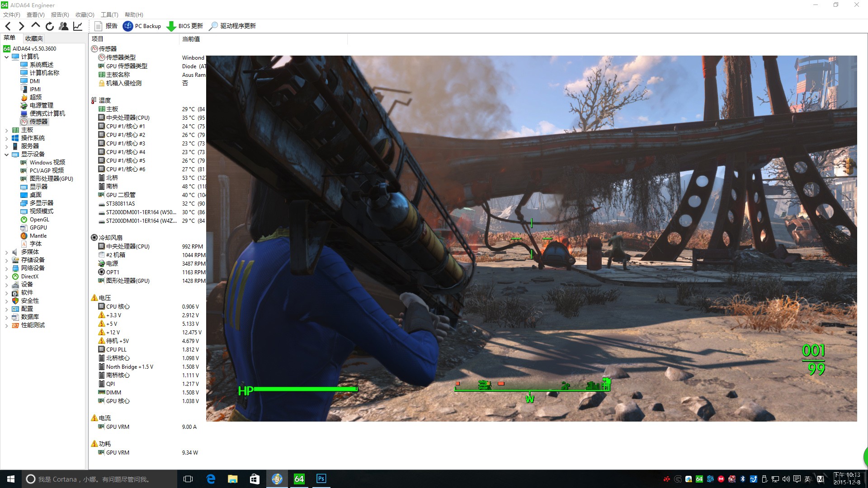Collapse the 显示设备 tree node
868x488 pixels.
coord(6,155)
